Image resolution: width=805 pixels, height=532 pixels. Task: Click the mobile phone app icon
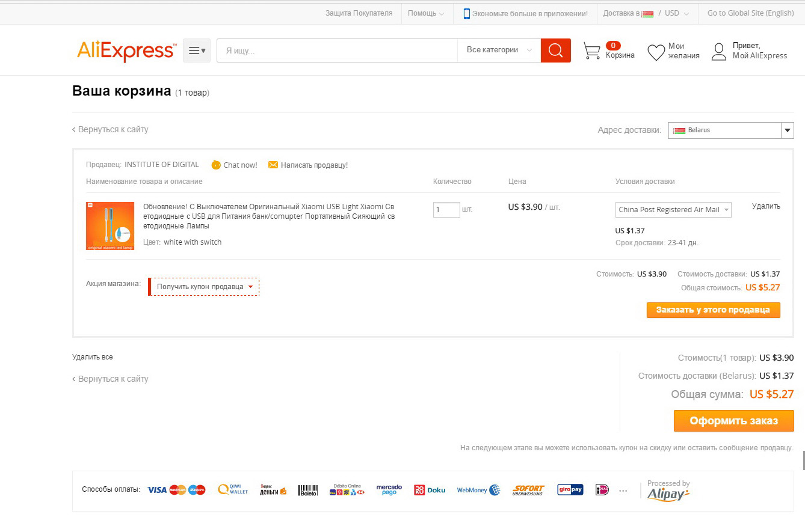(x=466, y=13)
